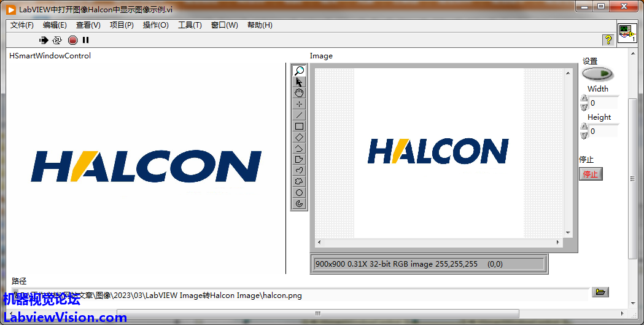
Task: Click the Height numeric field
Action: (603, 131)
